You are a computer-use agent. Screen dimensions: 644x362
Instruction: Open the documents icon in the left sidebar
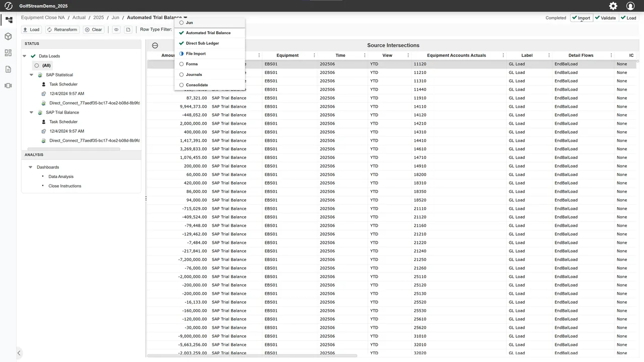[8, 69]
